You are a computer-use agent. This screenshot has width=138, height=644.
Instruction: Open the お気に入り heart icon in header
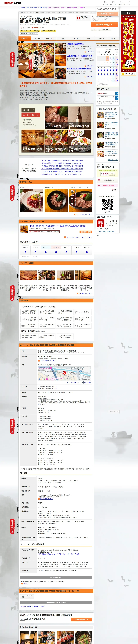[121, 3]
